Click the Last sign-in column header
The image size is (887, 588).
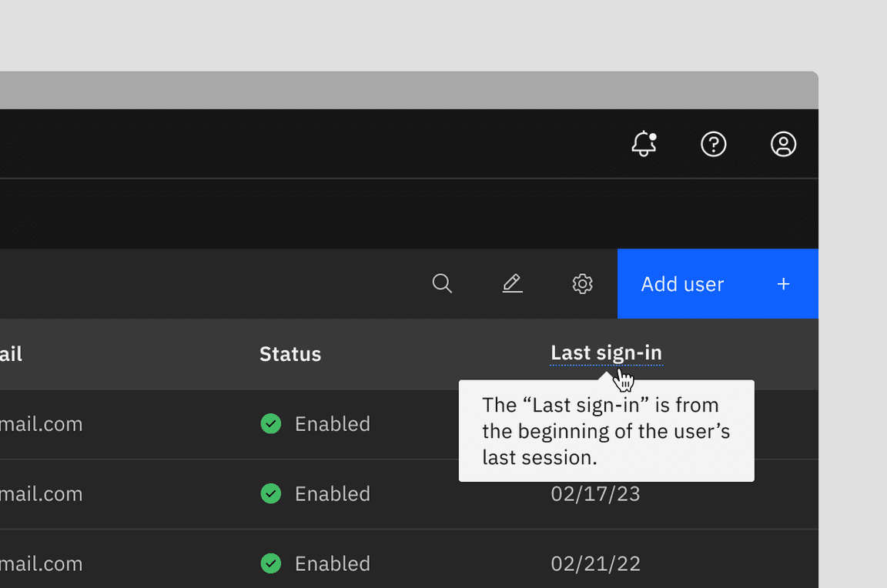(x=606, y=353)
